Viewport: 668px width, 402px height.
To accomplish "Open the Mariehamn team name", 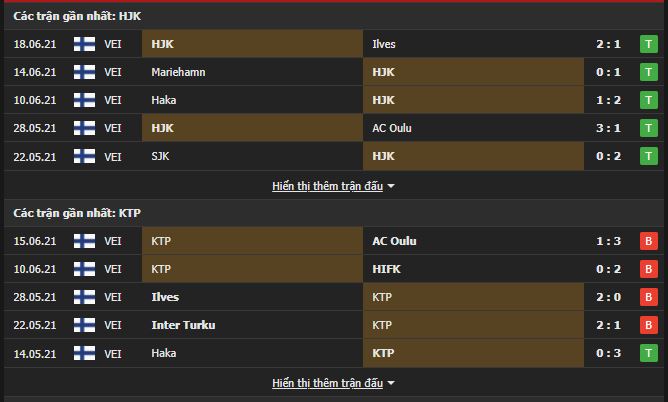I will pos(178,72).
